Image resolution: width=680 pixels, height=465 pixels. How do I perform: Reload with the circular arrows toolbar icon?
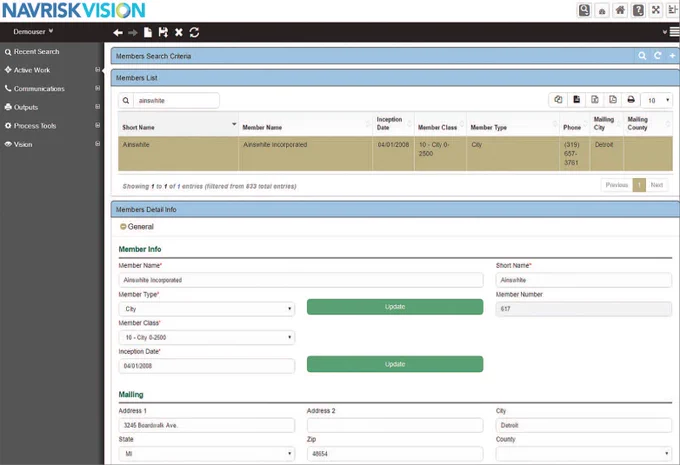pos(194,33)
